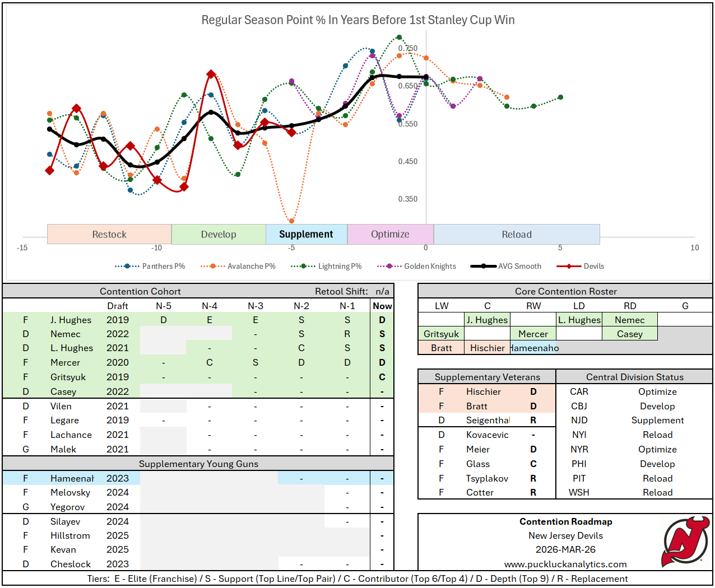Select the bold Supplement phase box

click(x=306, y=235)
